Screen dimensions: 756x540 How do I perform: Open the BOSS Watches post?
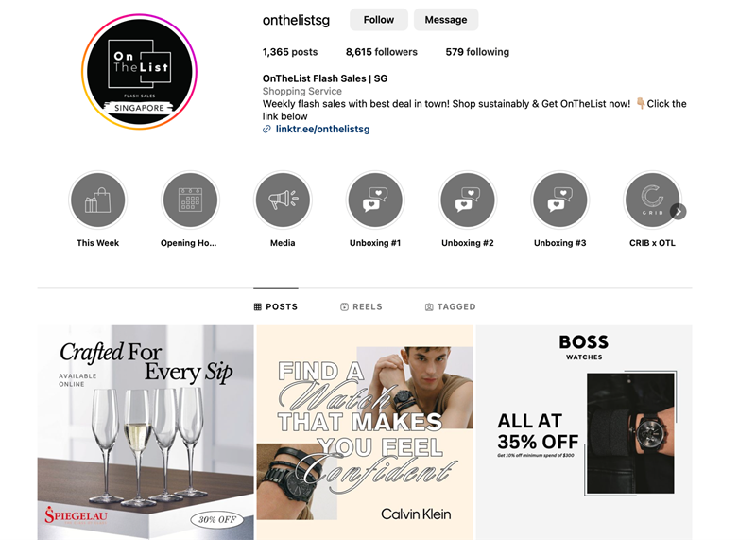pyautogui.click(x=584, y=432)
